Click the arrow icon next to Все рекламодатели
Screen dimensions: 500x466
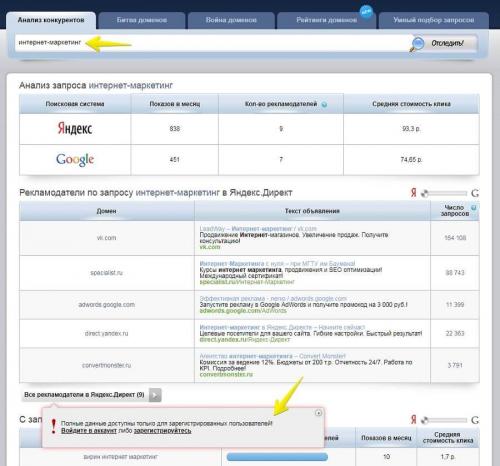[155, 395]
